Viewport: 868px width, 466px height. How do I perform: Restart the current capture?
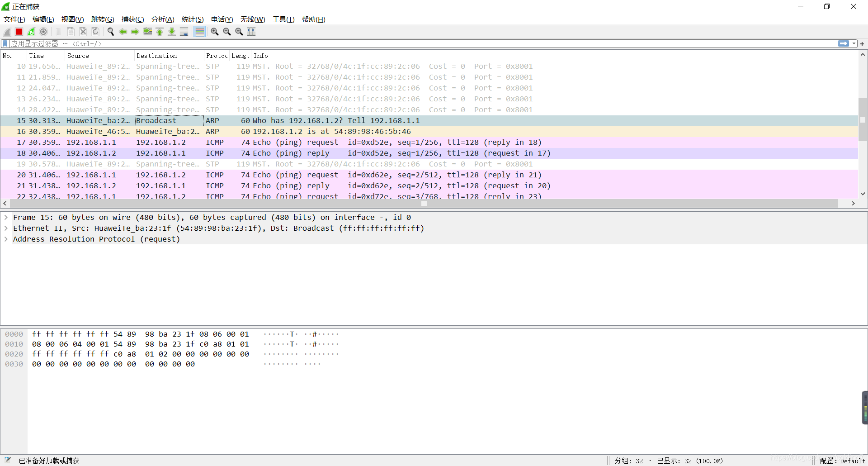pyautogui.click(x=31, y=32)
